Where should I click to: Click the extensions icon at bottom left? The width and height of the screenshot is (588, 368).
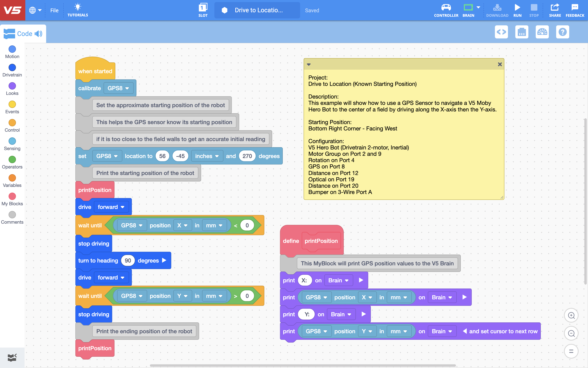point(12,358)
